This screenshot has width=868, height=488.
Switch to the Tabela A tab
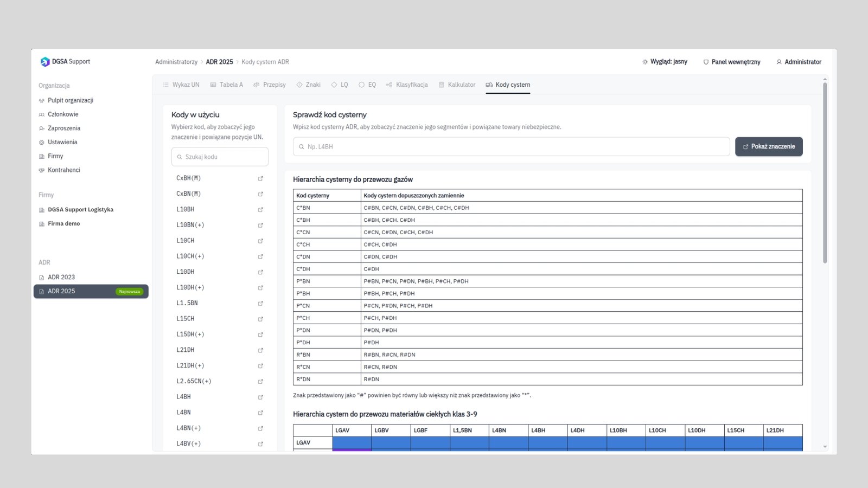pos(227,85)
